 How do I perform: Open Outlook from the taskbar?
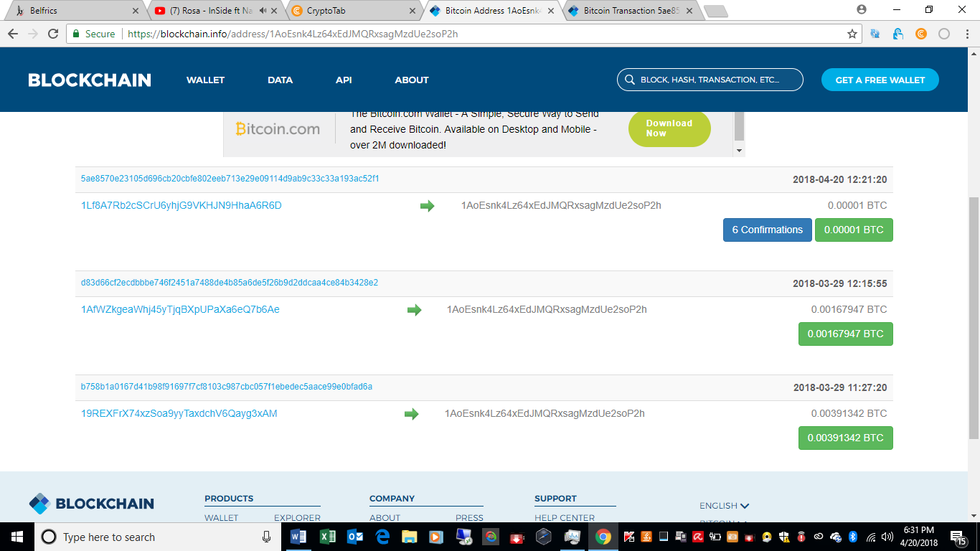coord(354,537)
